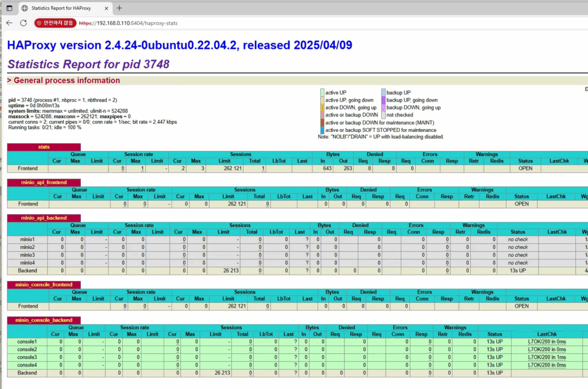The width and height of the screenshot is (588, 389).
Task: Click the active UP legend swatch
Action: [322, 92]
